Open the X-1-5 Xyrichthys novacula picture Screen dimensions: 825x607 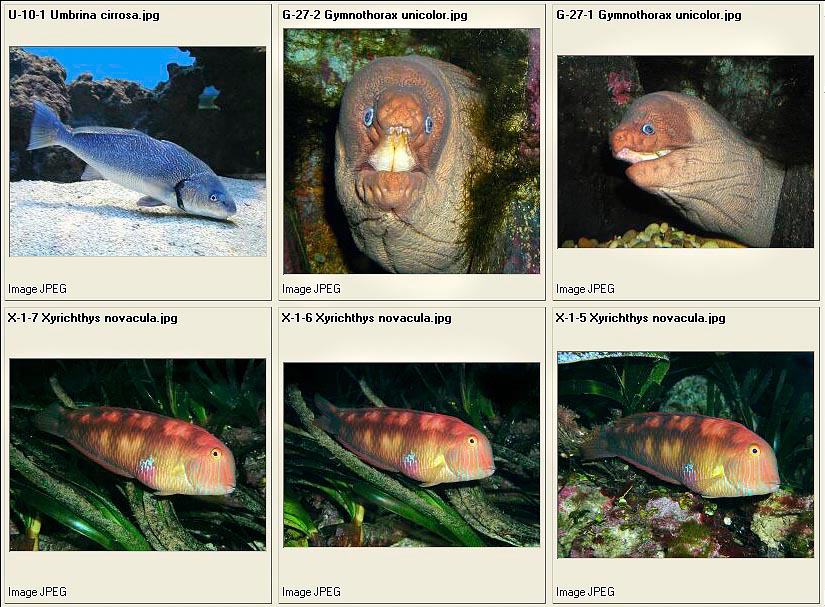coord(686,454)
